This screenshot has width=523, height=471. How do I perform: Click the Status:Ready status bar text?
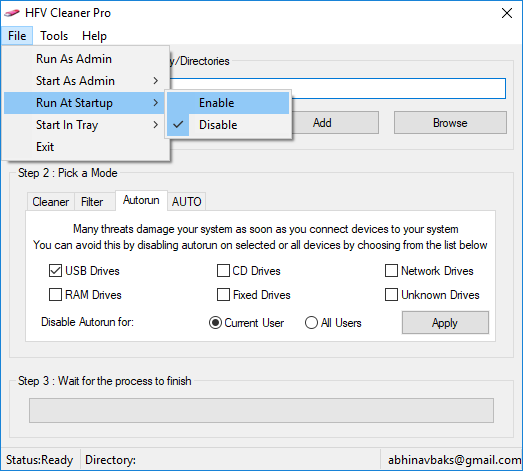(x=39, y=460)
